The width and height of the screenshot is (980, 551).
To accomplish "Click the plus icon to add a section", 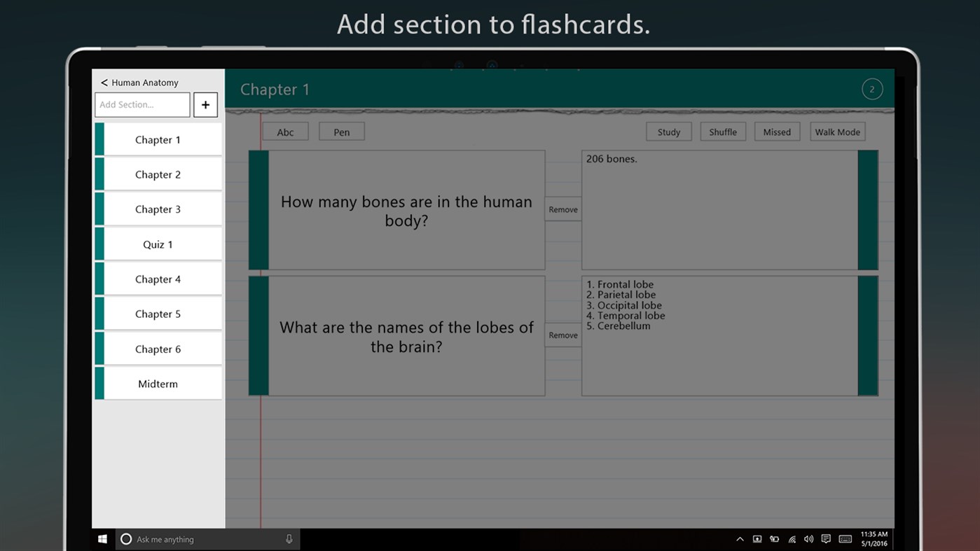I will (x=205, y=104).
